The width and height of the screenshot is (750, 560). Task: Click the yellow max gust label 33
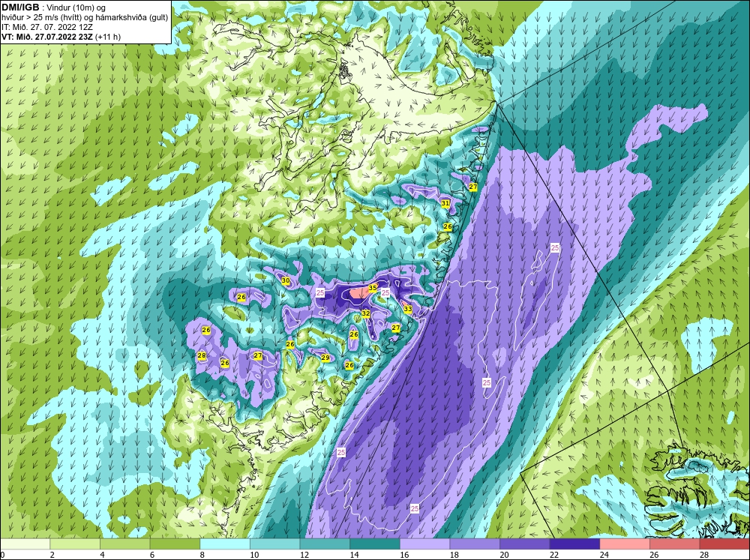[x=407, y=309]
